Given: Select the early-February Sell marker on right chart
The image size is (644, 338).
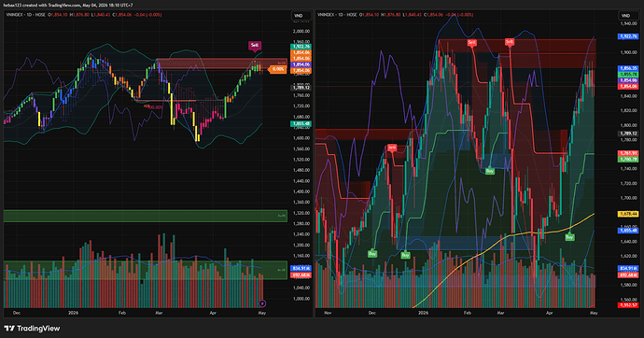Looking at the screenshot, I should click(x=471, y=42).
